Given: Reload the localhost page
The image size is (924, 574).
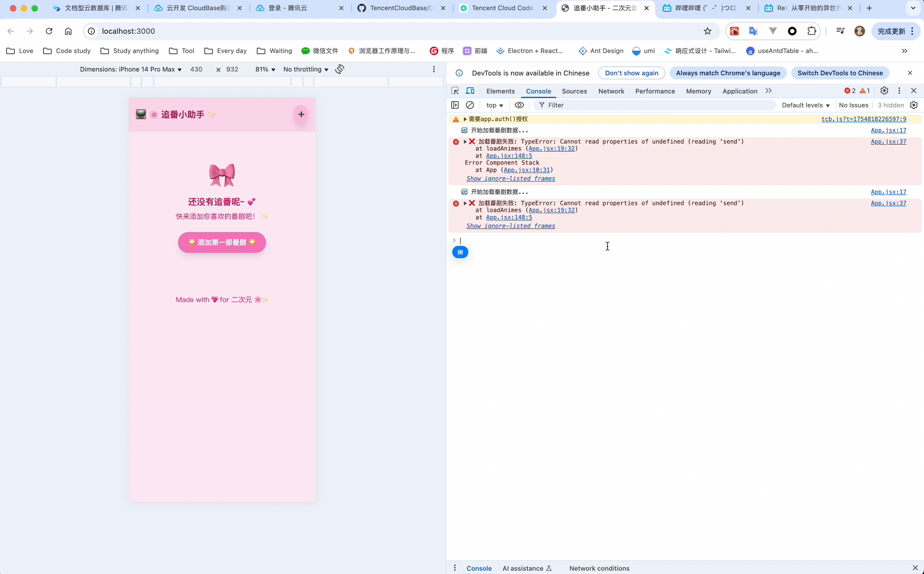Looking at the screenshot, I should [49, 31].
